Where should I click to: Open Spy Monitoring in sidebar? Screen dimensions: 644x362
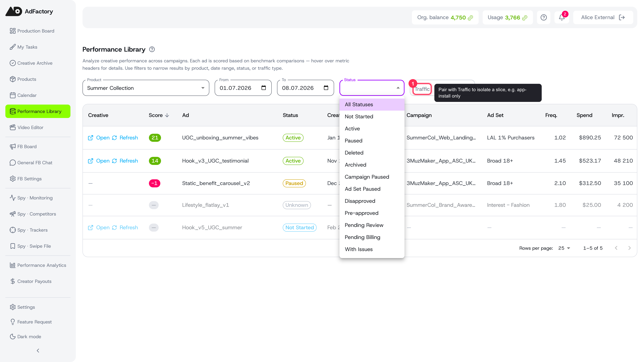38,198
